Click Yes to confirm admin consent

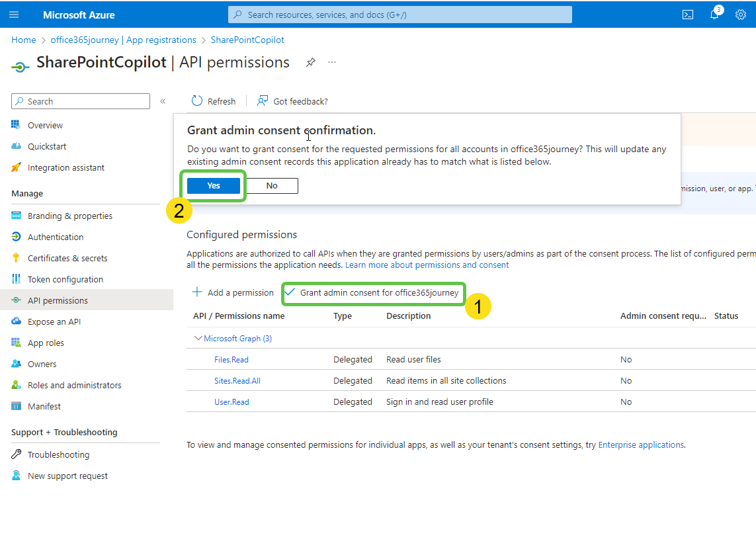pyautogui.click(x=212, y=185)
